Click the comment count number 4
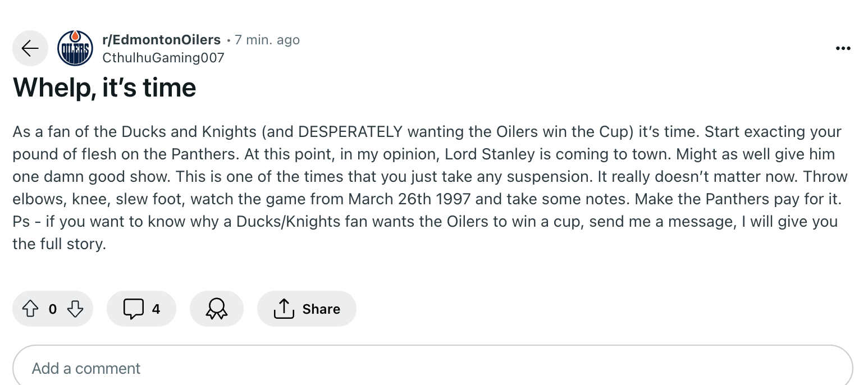The width and height of the screenshot is (868, 385). click(x=156, y=309)
